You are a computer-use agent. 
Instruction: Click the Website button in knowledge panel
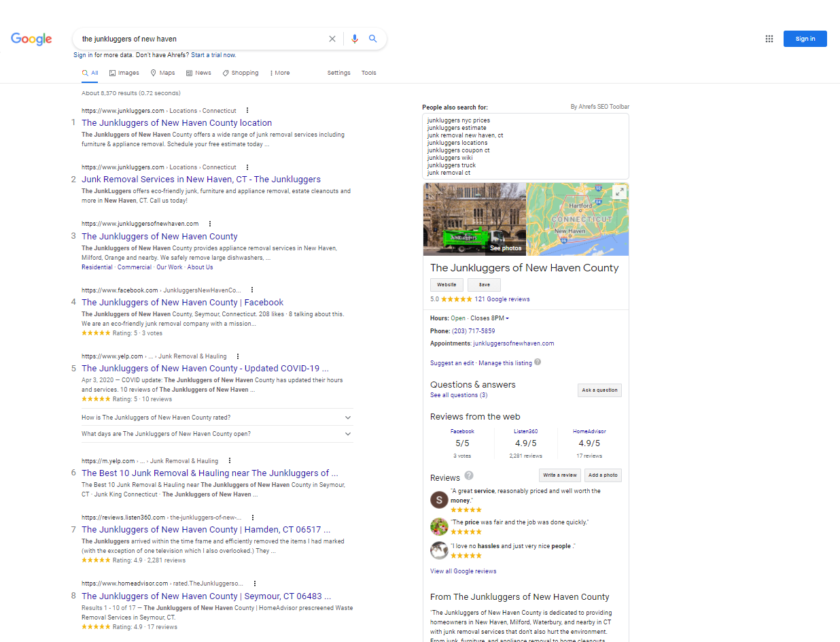tap(447, 285)
